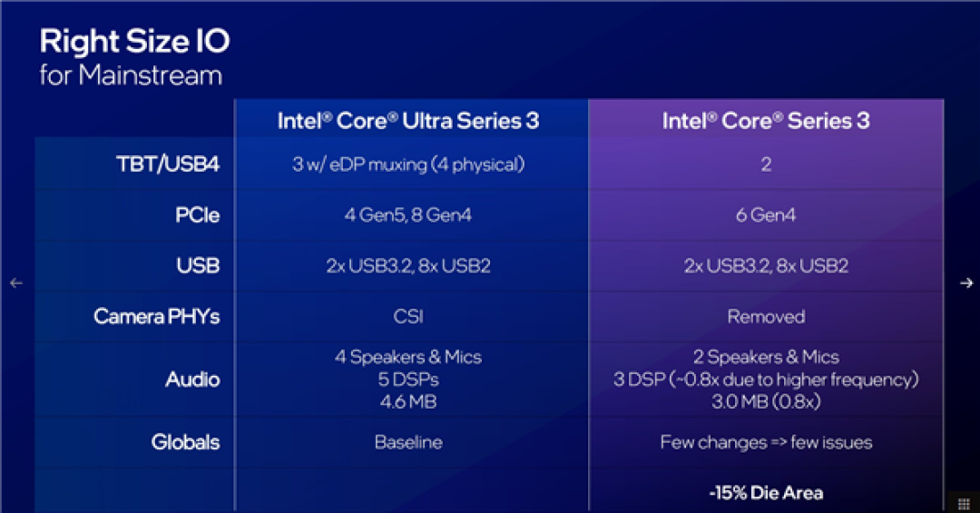980x513 pixels.
Task: Click the 'Right Size IO' slide title
Action: (135, 41)
